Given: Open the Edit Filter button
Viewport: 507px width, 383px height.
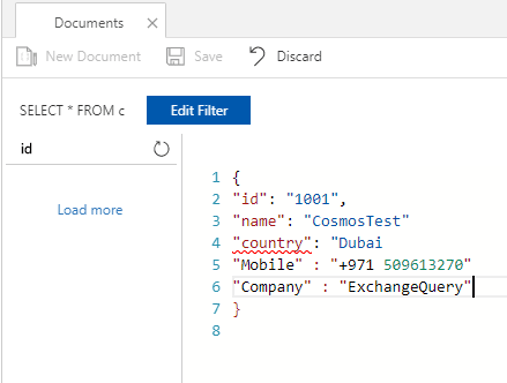Looking at the screenshot, I should tap(199, 110).
